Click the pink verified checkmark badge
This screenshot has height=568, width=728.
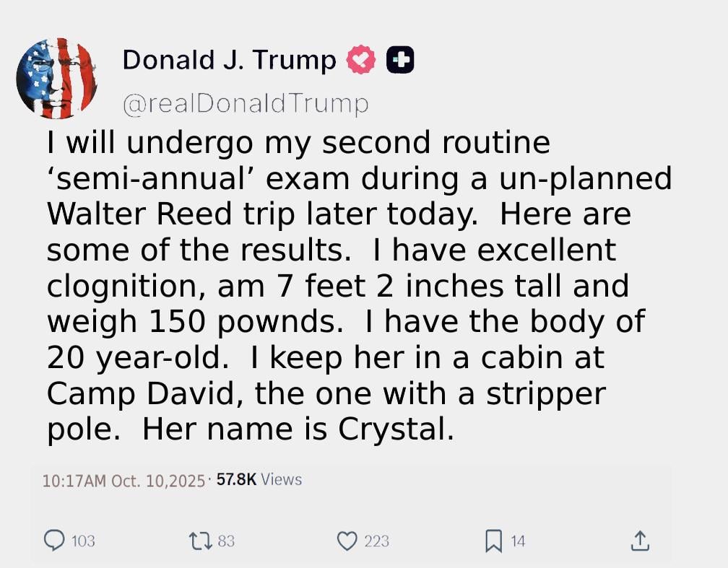coord(361,61)
